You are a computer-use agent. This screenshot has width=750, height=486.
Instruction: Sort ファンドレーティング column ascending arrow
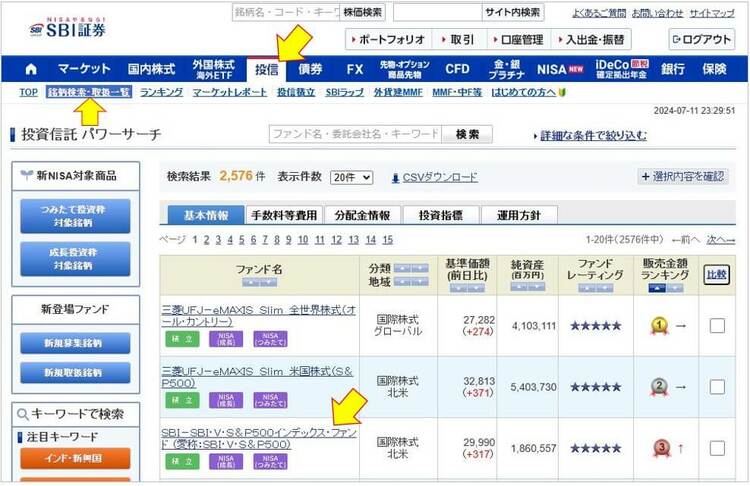(x=586, y=288)
